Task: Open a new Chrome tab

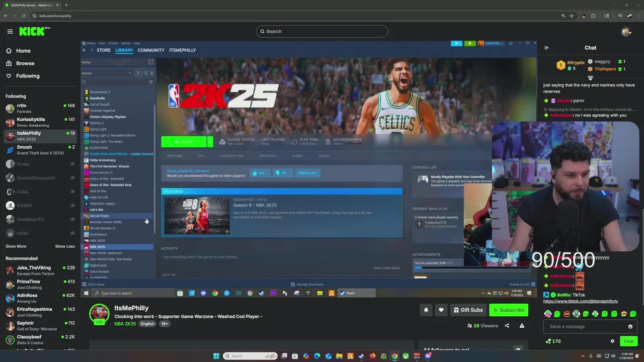Action: click(66, 5)
